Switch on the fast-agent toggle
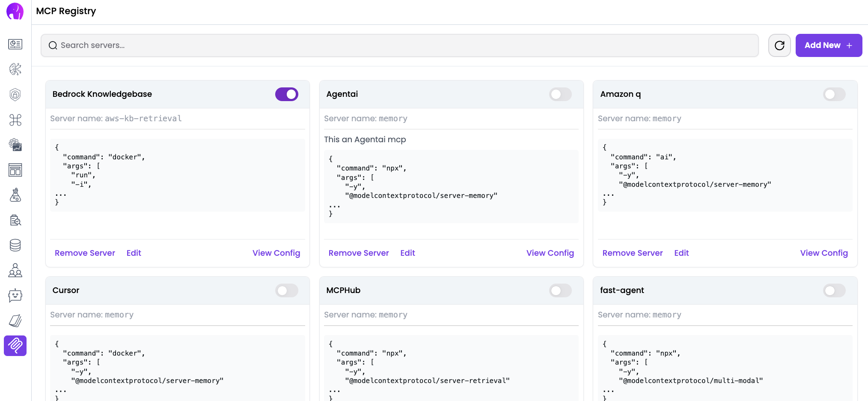The width and height of the screenshot is (868, 401). click(834, 290)
